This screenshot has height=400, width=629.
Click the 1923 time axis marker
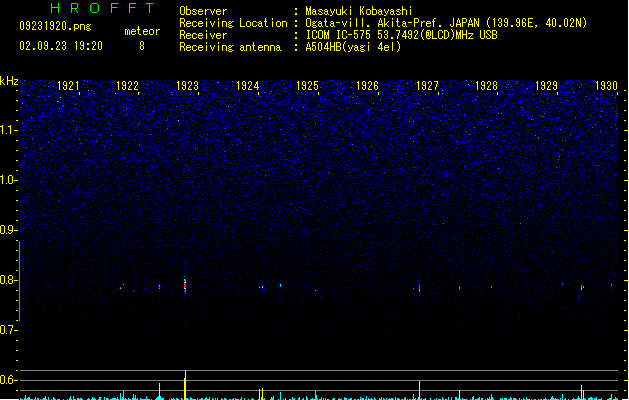[x=187, y=86]
